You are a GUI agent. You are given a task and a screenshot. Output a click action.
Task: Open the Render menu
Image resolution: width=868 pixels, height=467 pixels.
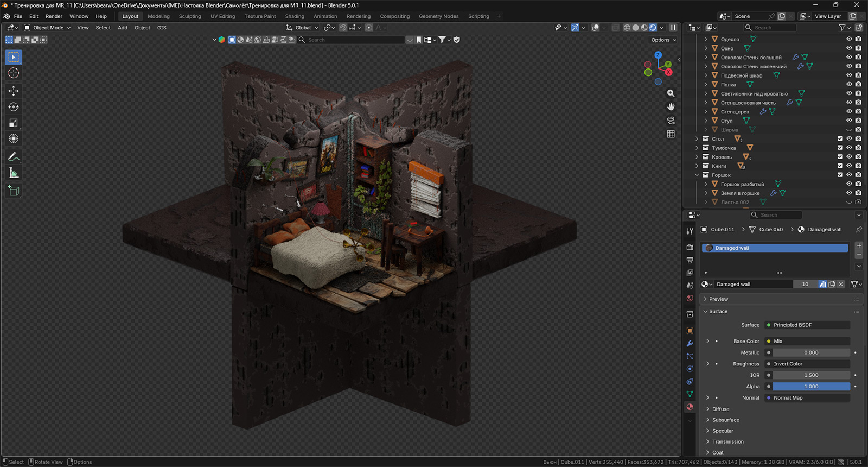click(54, 16)
